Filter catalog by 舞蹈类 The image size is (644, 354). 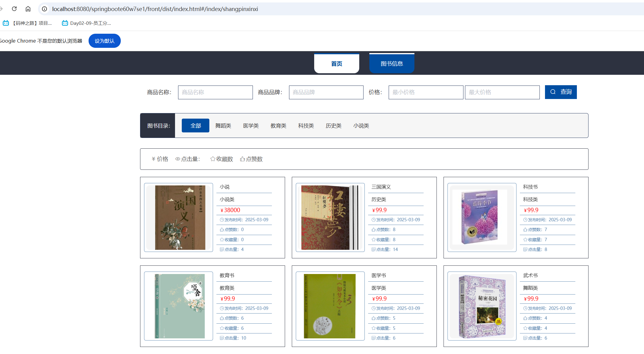pos(223,126)
